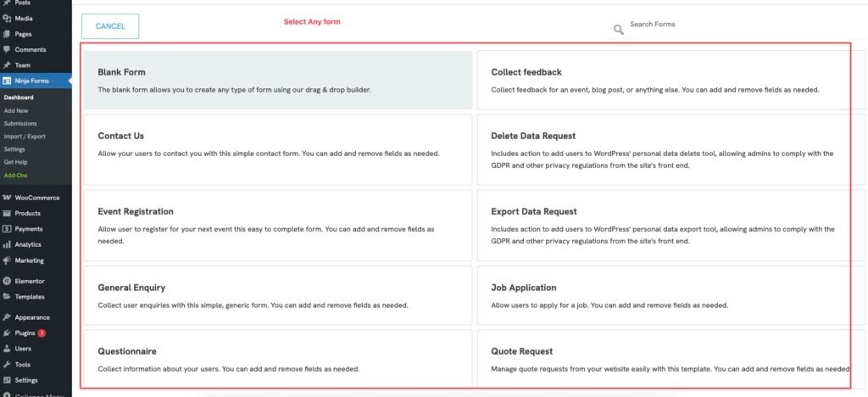The width and height of the screenshot is (868, 397).
Task: Choose the Export Data Request template
Action: [x=671, y=226]
